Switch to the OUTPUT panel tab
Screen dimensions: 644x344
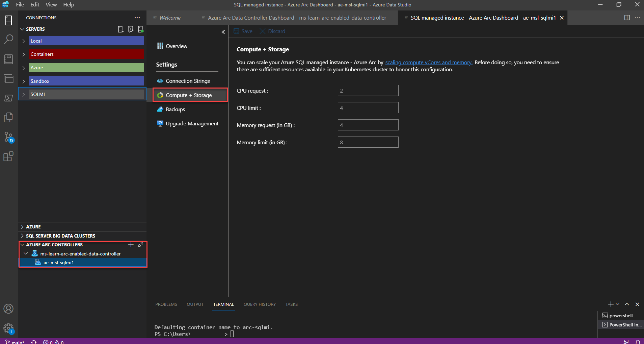[x=195, y=304]
